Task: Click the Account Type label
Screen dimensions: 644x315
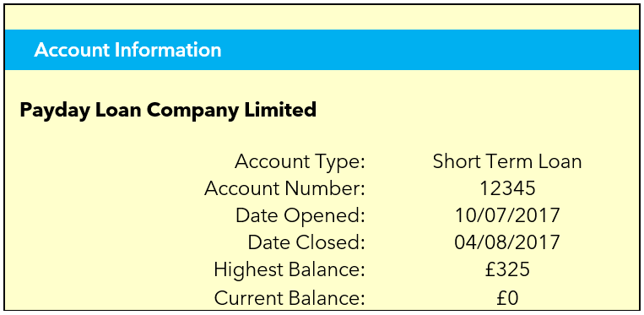Action: [300, 162]
